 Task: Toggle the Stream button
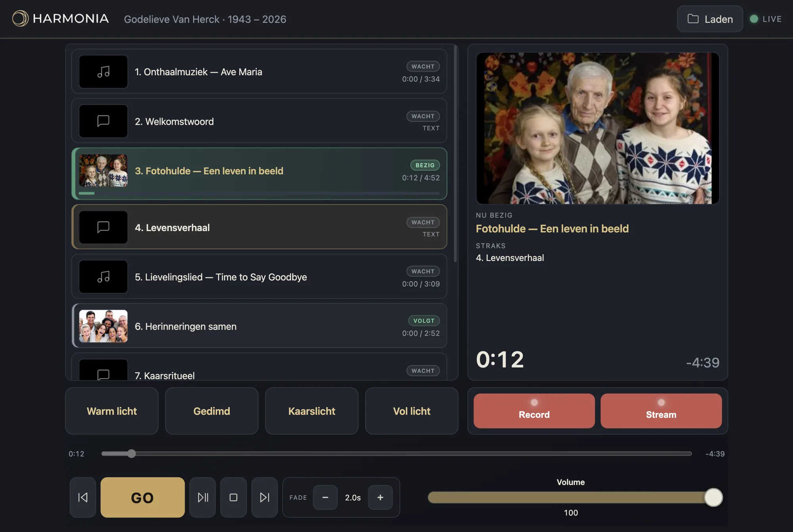661,411
